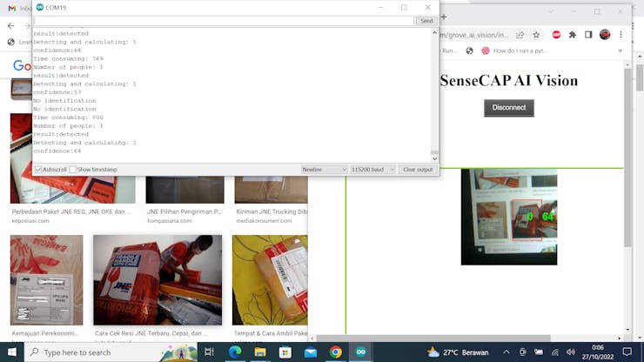644x362 pixels.
Task: Focus the serial monitor input field
Action: point(224,21)
